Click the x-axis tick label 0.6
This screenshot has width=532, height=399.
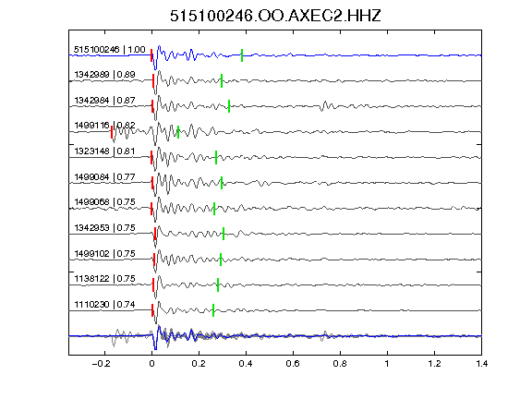pos(293,364)
